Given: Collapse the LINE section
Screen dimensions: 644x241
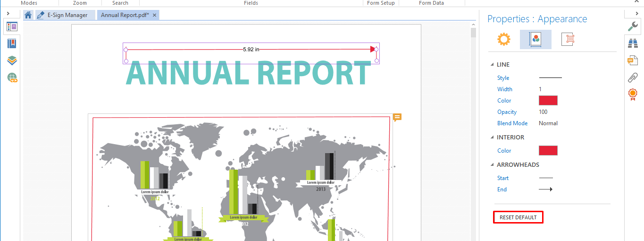Looking at the screenshot, I should (x=493, y=65).
